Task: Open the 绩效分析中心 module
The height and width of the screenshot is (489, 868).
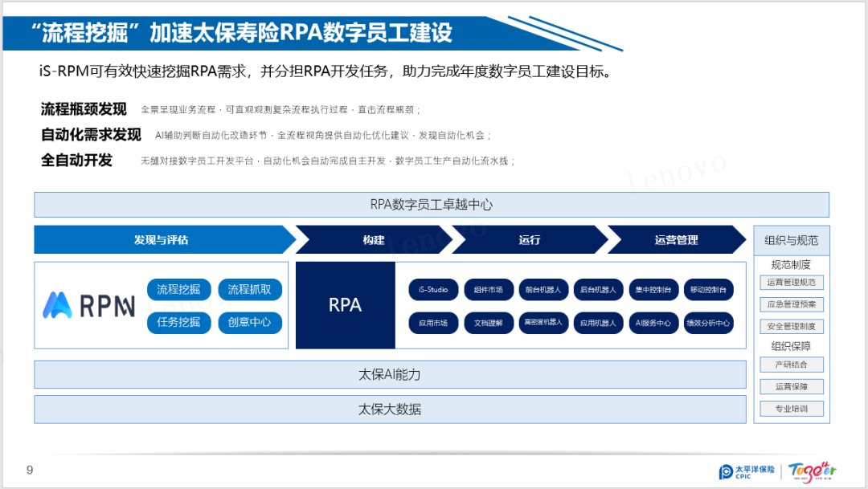Action: point(709,323)
